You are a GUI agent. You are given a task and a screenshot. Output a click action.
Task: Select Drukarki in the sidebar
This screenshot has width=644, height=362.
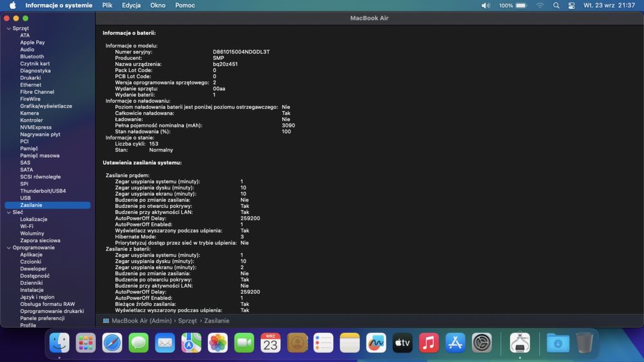[30, 78]
